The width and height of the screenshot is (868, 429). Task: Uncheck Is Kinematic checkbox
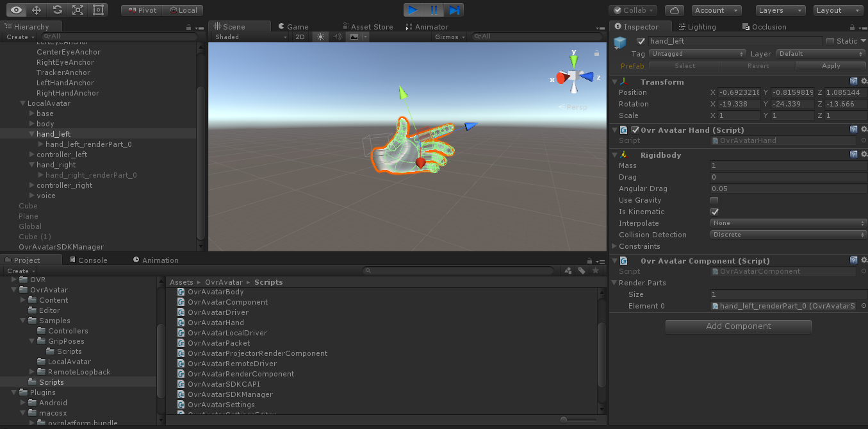pyautogui.click(x=714, y=212)
